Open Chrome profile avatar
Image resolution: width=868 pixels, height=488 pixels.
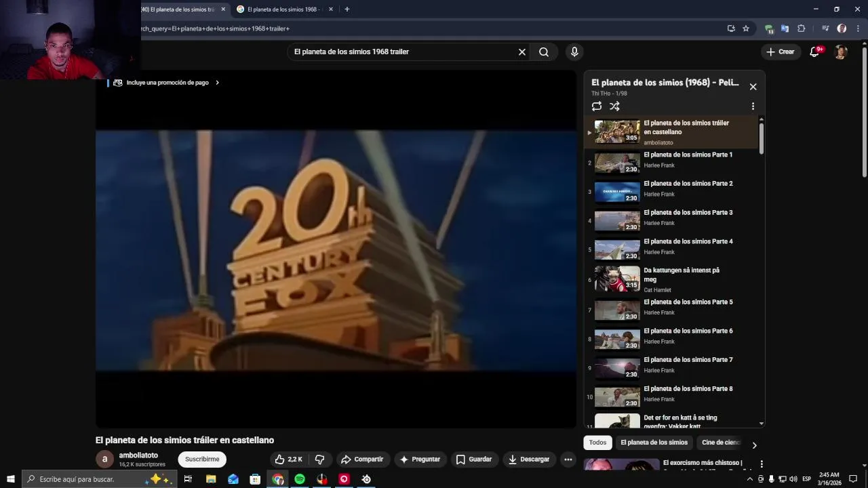pyautogui.click(x=842, y=28)
